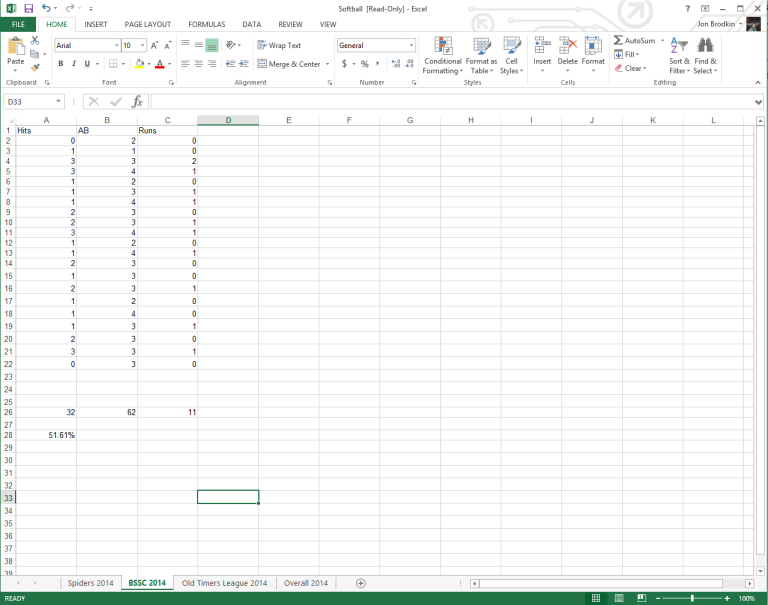This screenshot has width=768, height=605.
Task: Open the Name Box dropdown arrow
Action: click(60, 102)
